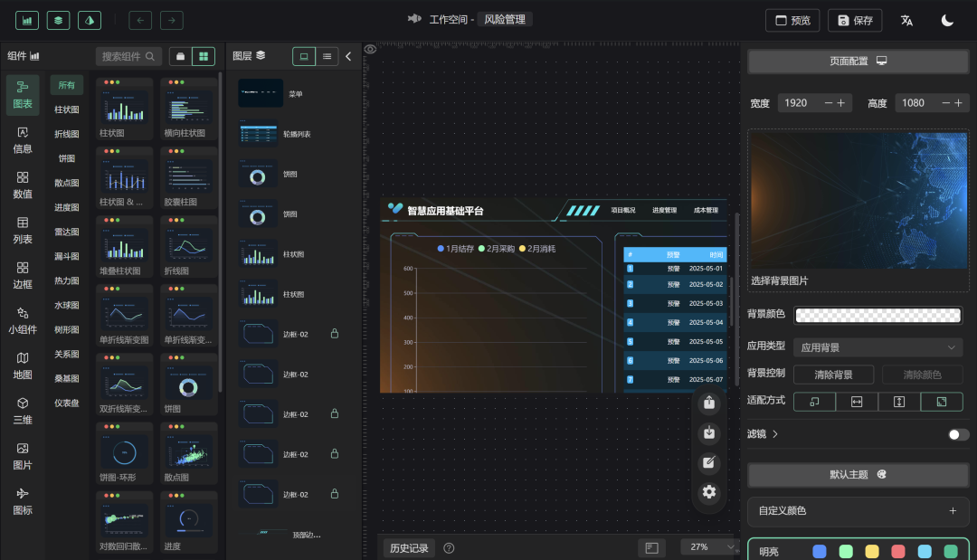Increase the 高度 height value
The width and height of the screenshot is (977, 560).
958,103
